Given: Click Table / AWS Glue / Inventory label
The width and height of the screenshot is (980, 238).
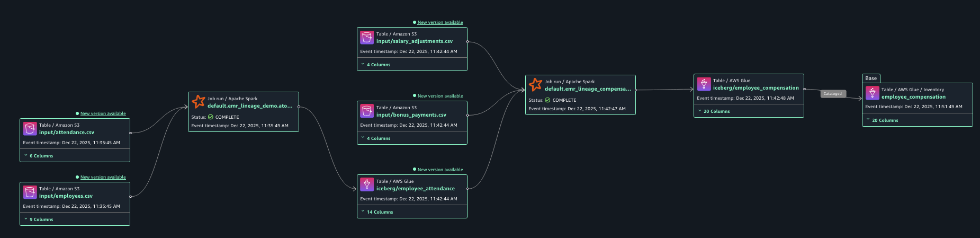Looking at the screenshot, I should click(x=913, y=90).
